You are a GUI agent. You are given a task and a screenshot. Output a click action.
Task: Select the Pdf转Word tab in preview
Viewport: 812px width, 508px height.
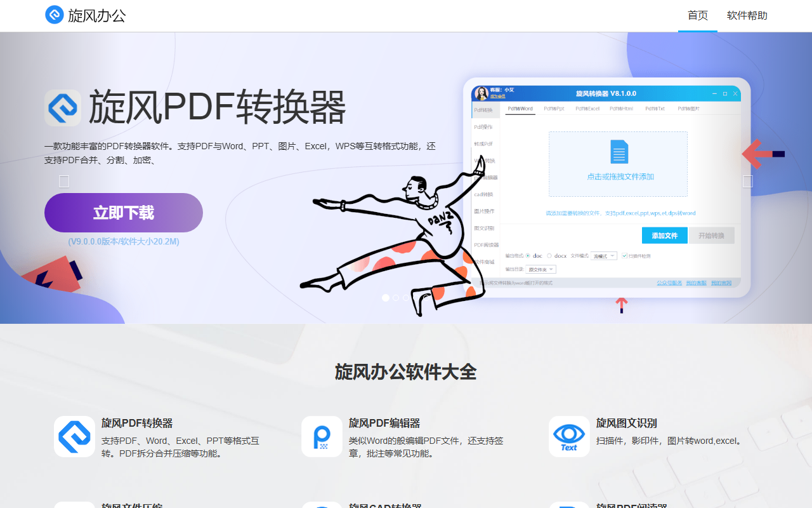(x=520, y=109)
